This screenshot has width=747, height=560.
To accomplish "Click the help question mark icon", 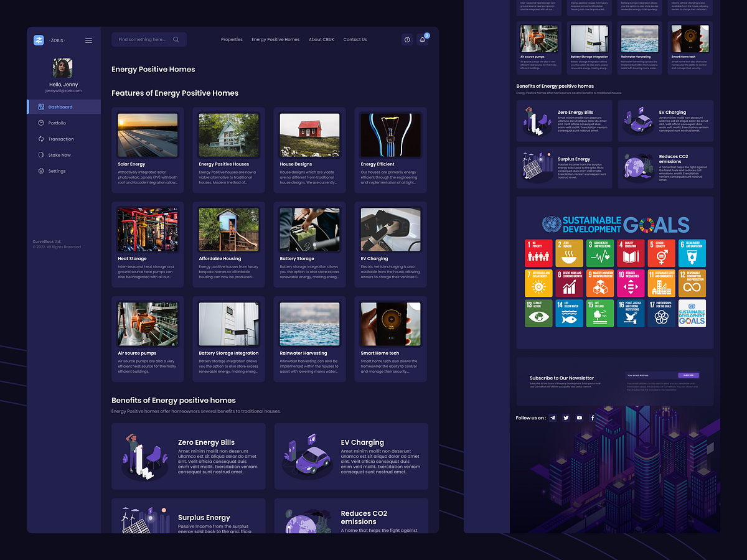I will 407,39.
